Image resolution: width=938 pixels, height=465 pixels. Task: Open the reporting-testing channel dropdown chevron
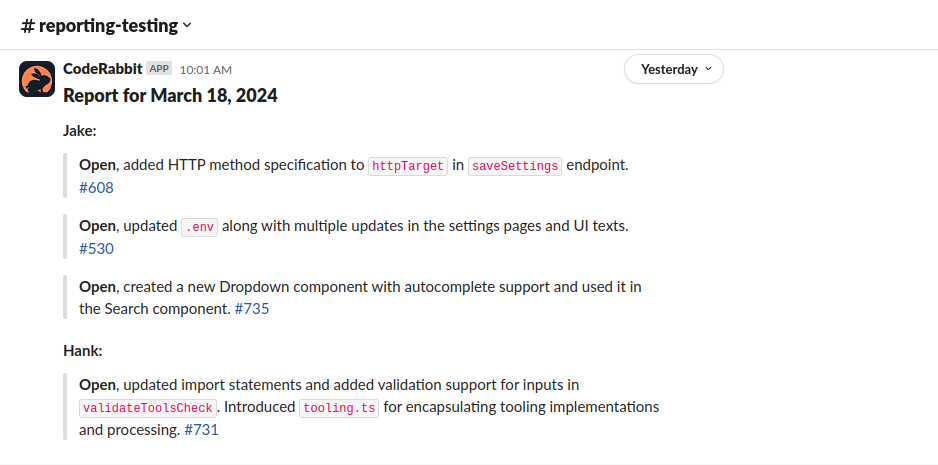click(187, 26)
